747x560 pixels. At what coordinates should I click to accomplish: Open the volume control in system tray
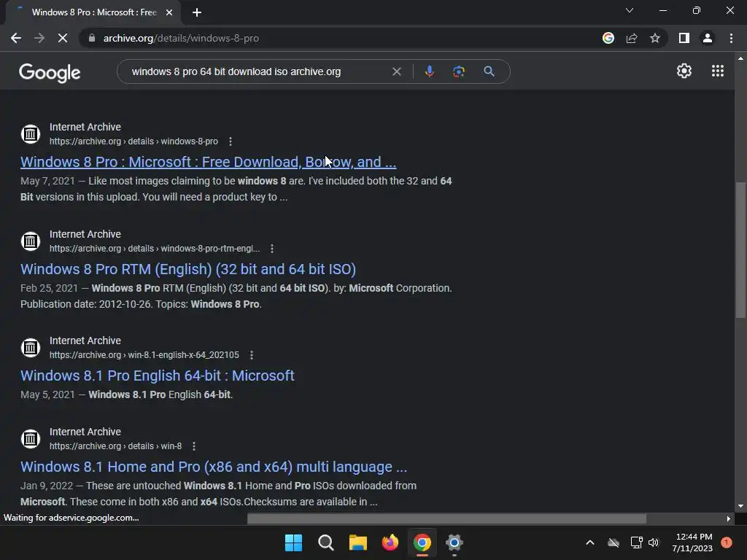654,542
